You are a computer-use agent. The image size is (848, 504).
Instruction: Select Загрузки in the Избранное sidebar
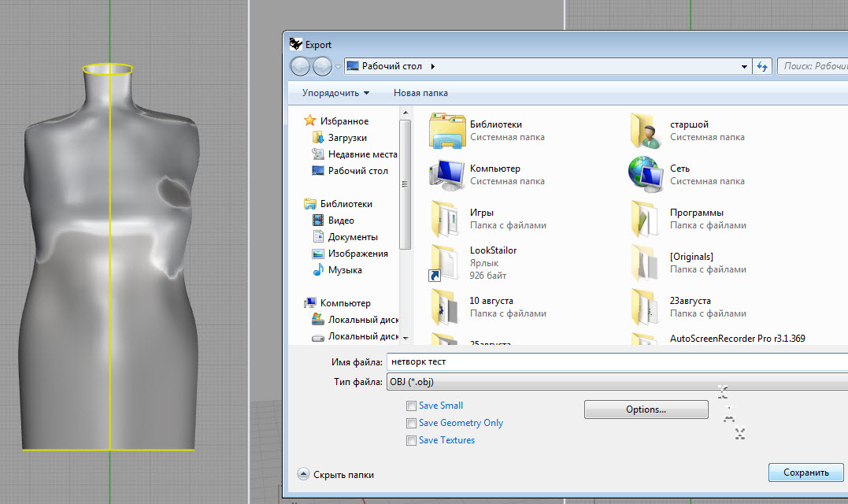click(346, 138)
